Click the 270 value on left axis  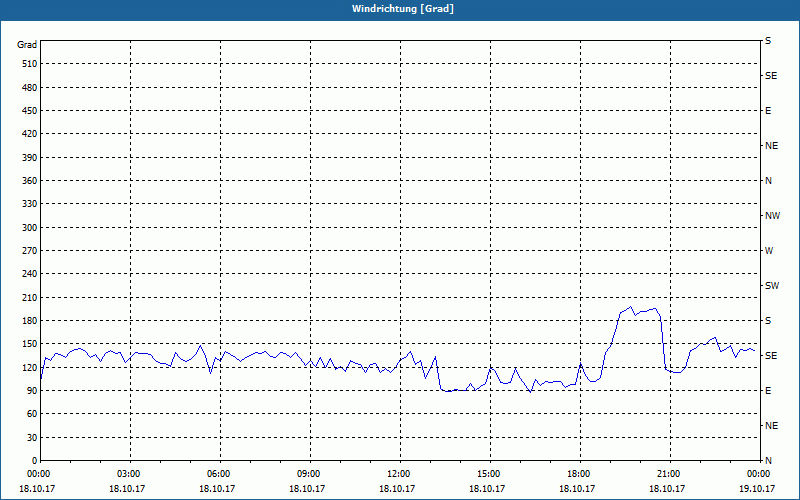[30, 251]
